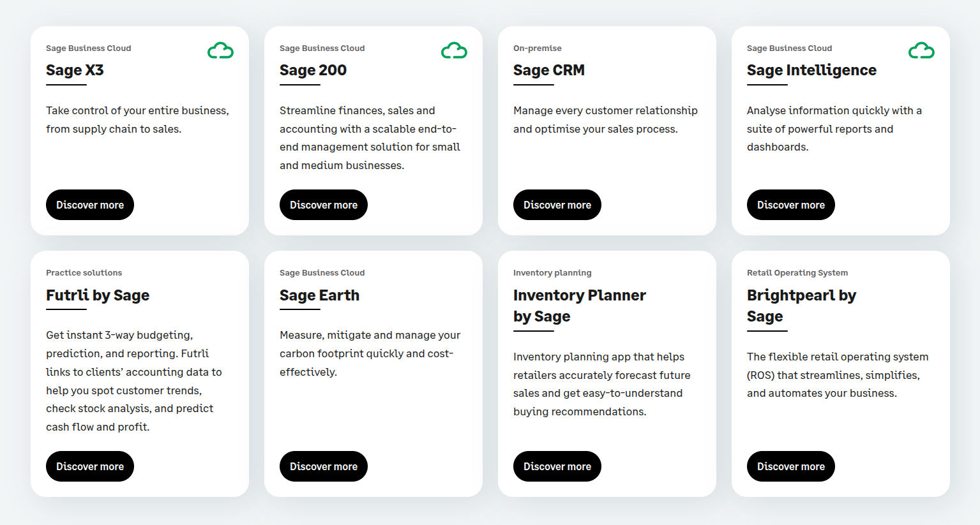This screenshot has height=525, width=980.
Task: Click the Sage CRM heading
Action: (548, 70)
